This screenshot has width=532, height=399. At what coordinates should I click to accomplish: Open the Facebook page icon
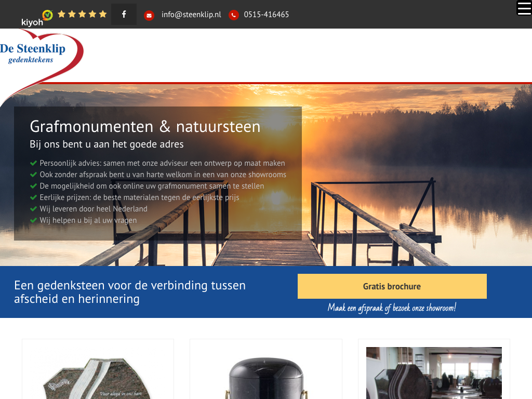click(x=124, y=14)
